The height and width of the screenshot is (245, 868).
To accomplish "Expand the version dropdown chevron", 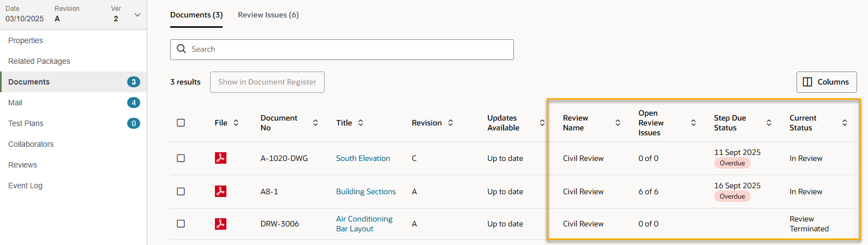I will (x=137, y=15).
